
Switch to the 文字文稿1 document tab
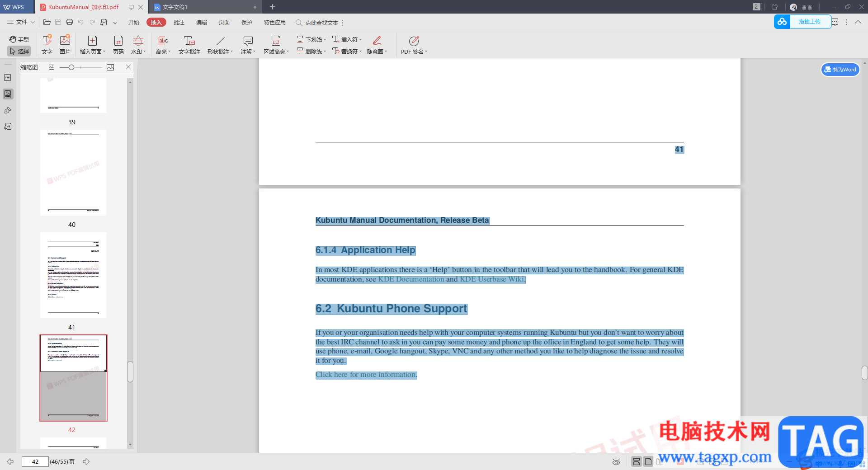205,7
